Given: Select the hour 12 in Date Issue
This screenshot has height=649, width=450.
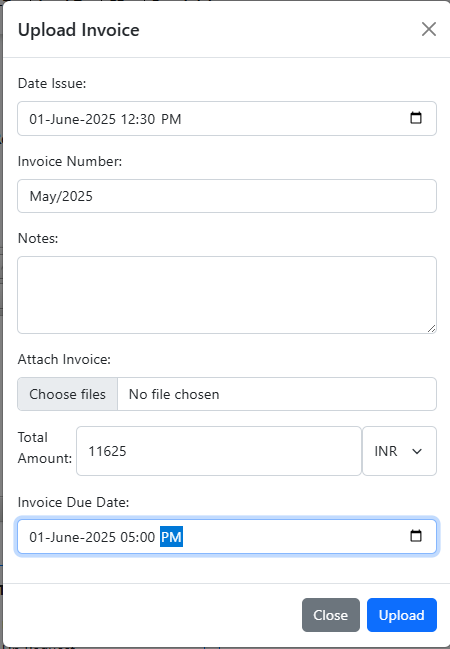Looking at the screenshot, I should click(x=127, y=119).
